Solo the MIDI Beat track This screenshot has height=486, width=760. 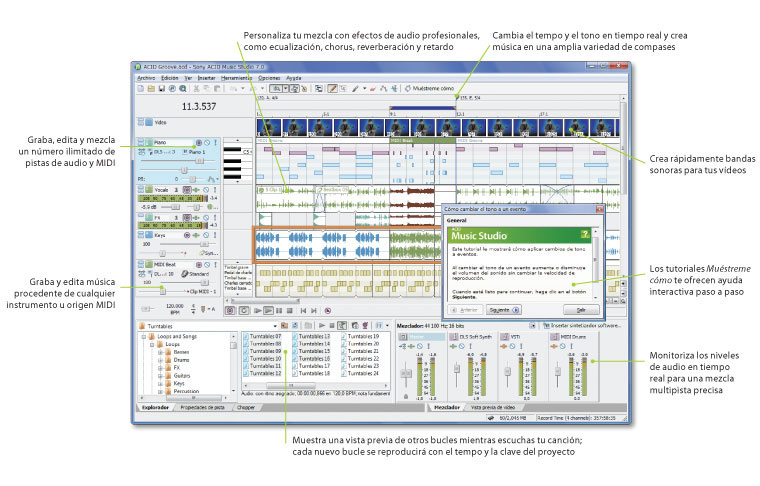pos(215,265)
